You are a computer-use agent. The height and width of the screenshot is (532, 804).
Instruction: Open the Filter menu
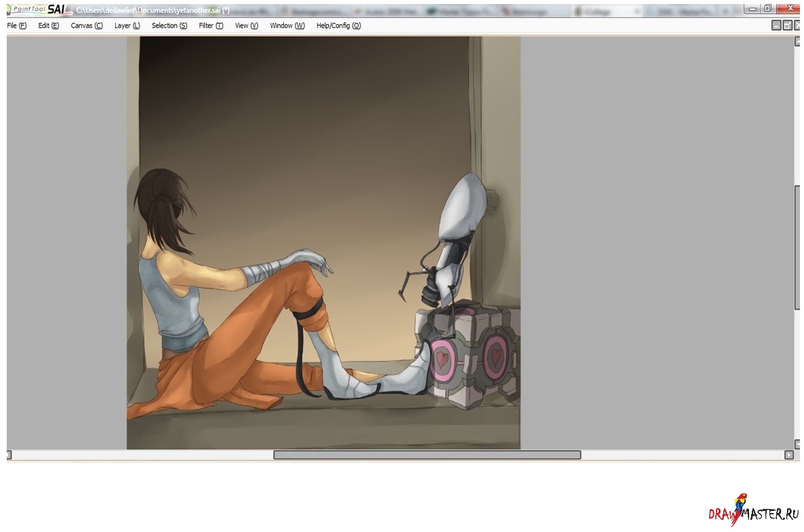pos(211,26)
